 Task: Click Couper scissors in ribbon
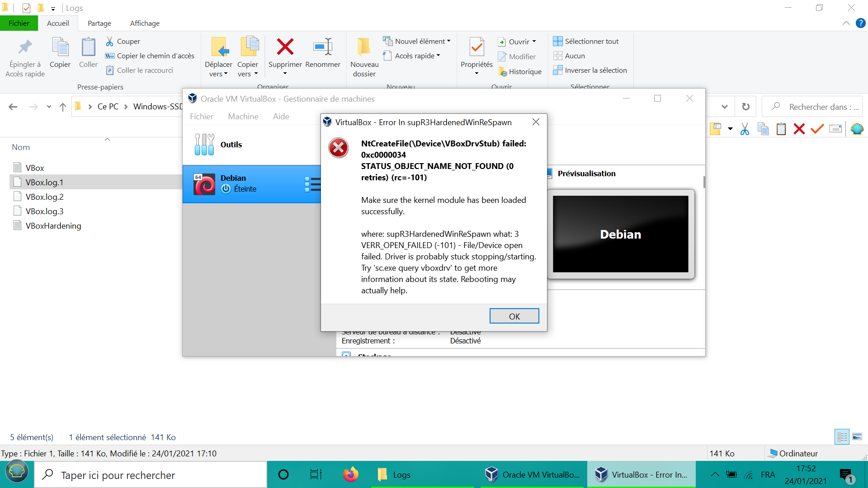(x=123, y=41)
